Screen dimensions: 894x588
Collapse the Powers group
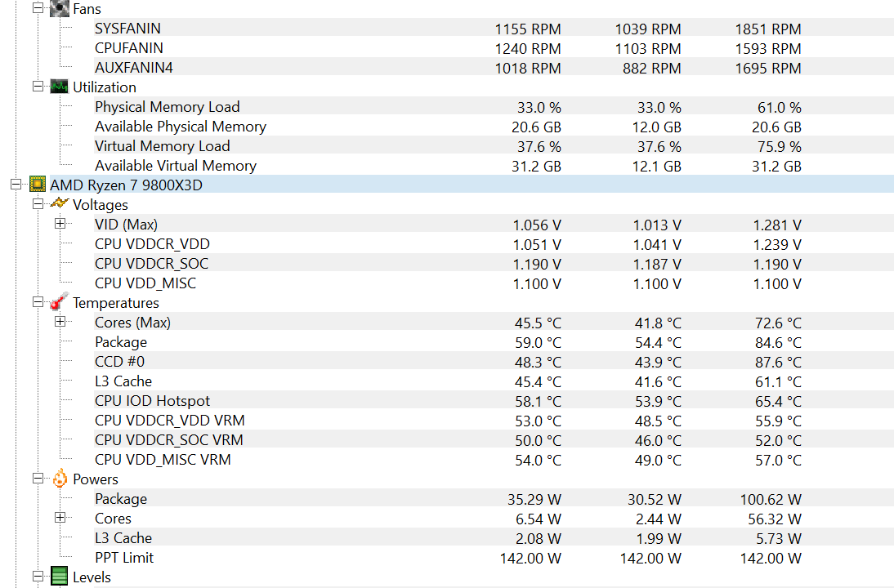[38, 479]
